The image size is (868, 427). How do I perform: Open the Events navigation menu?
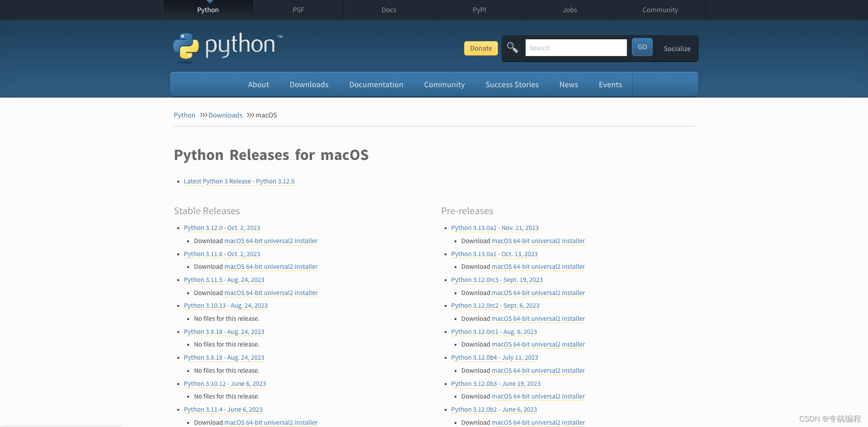click(x=610, y=84)
